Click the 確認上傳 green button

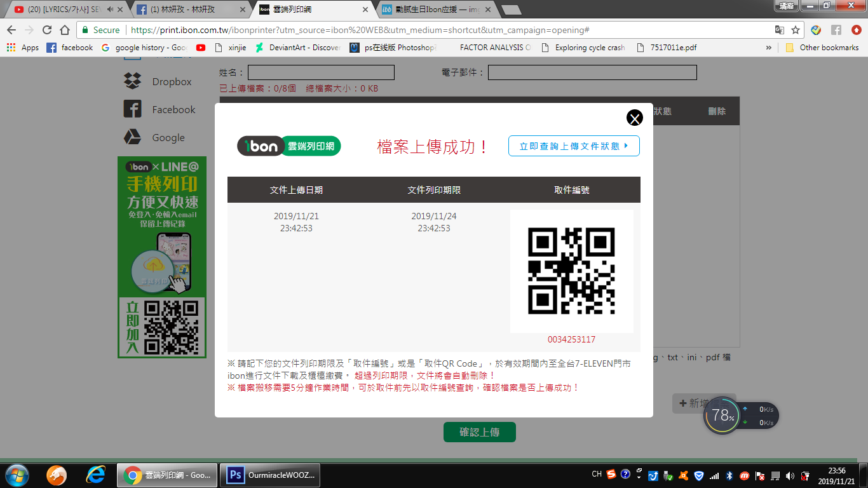pos(480,432)
